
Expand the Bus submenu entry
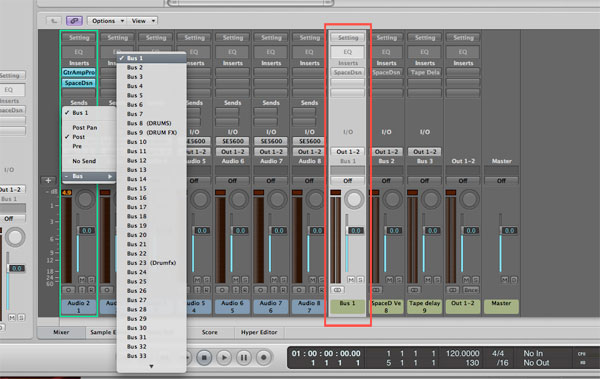[89, 176]
